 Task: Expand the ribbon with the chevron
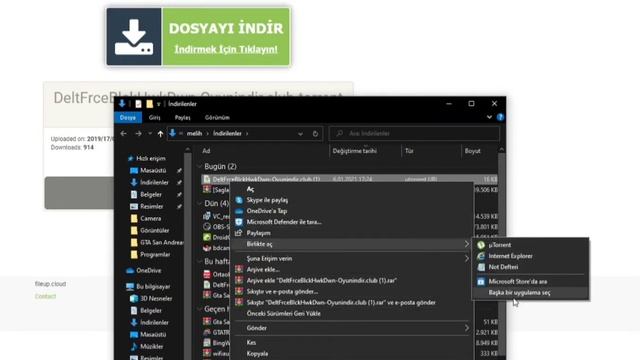pyautogui.click(x=489, y=117)
